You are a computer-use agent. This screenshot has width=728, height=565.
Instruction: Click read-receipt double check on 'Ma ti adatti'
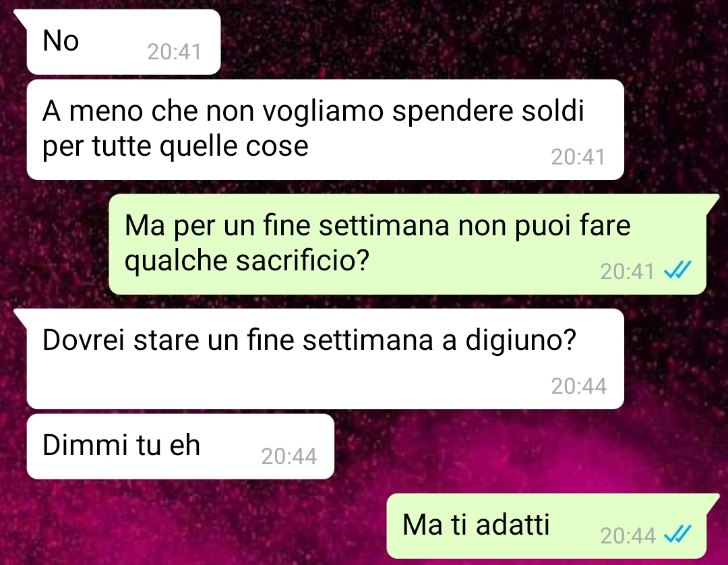point(677,535)
